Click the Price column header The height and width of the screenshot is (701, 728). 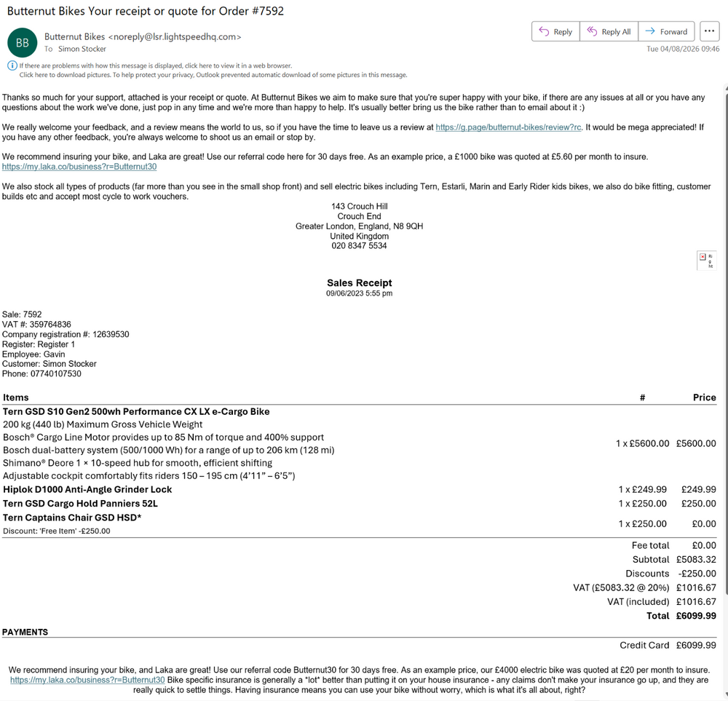tap(704, 397)
